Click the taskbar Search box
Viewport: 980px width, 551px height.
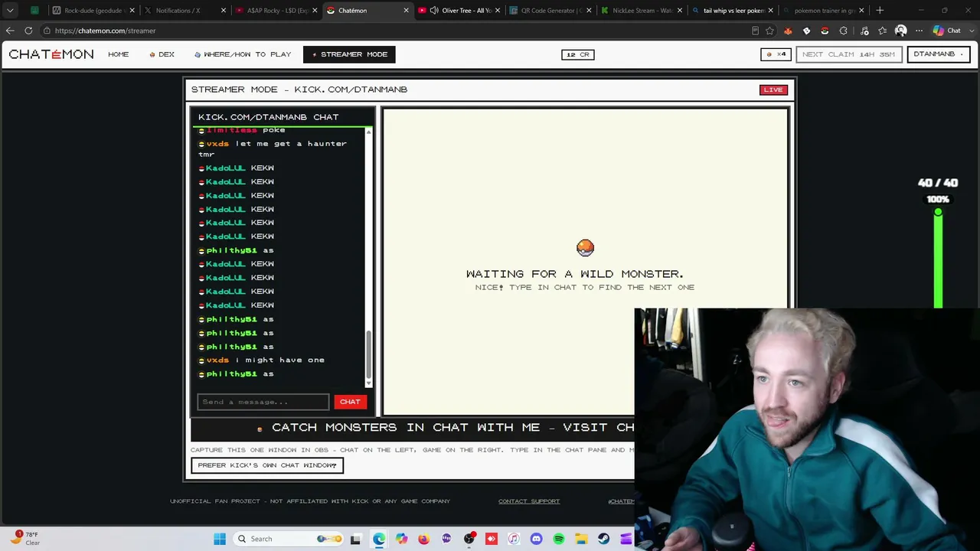288,539
